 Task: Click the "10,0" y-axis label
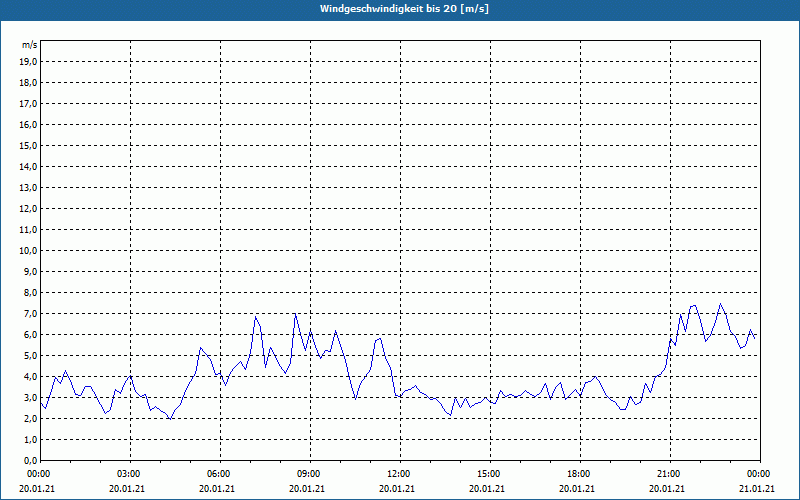[x=29, y=251]
